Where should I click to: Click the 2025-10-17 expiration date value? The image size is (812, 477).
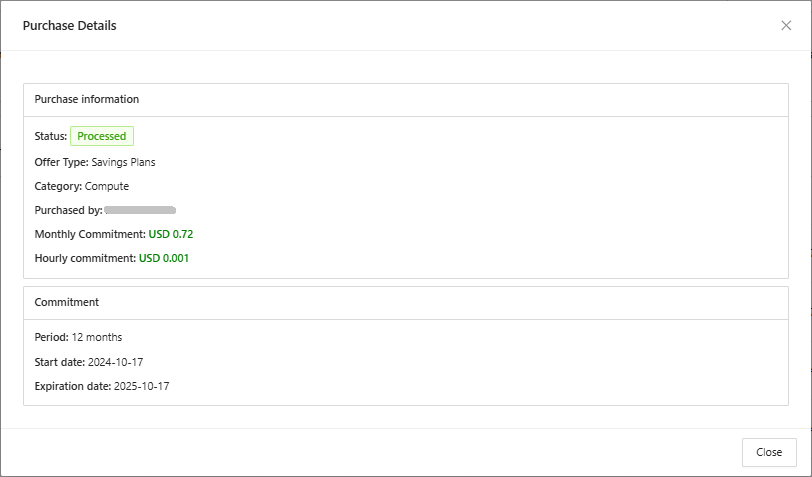[142, 386]
